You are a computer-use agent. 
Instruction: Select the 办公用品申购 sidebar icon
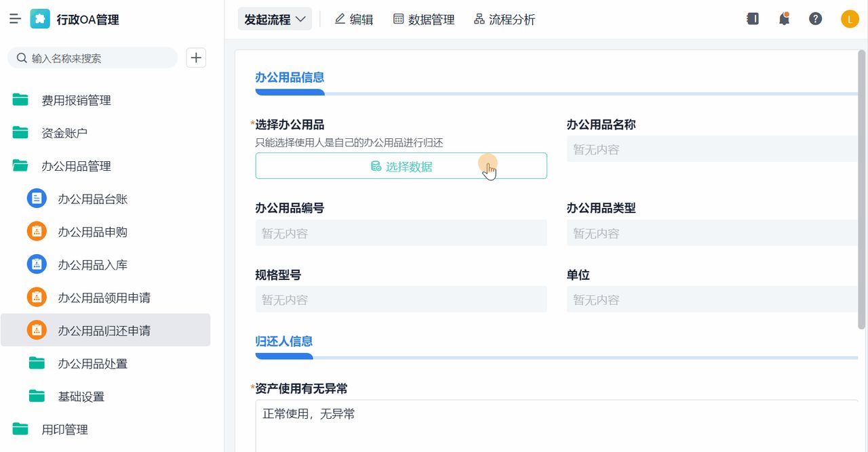pos(37,231)
